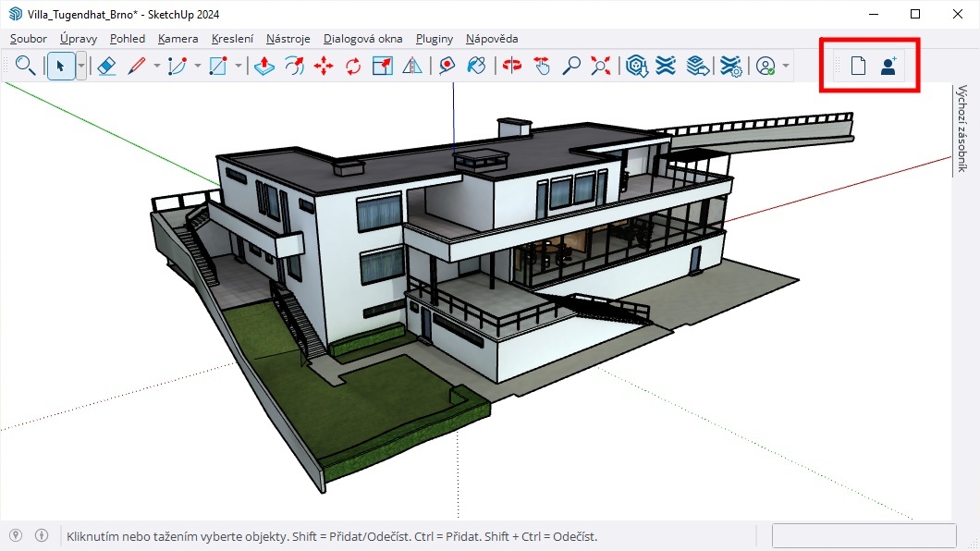This screenshot has width=980, height=551.
Task: Select the Tape Measure tool
Action: click(447, 66)
